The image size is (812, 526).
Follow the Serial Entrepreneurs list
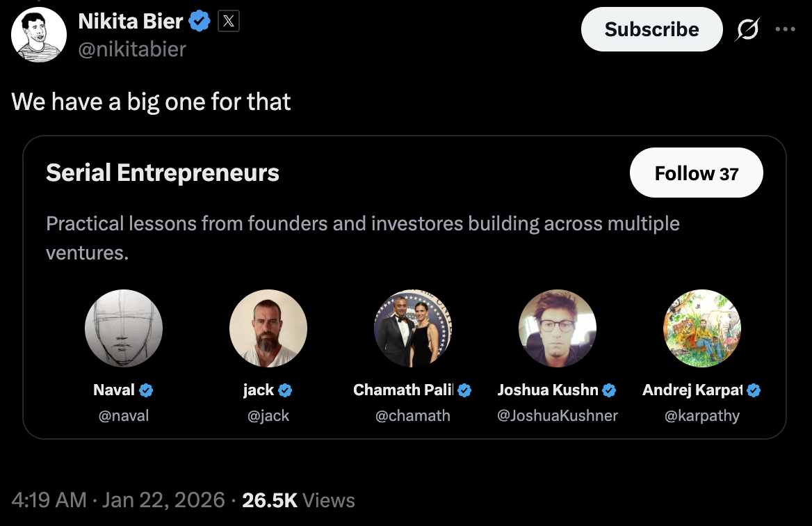(x=696, y=173)
